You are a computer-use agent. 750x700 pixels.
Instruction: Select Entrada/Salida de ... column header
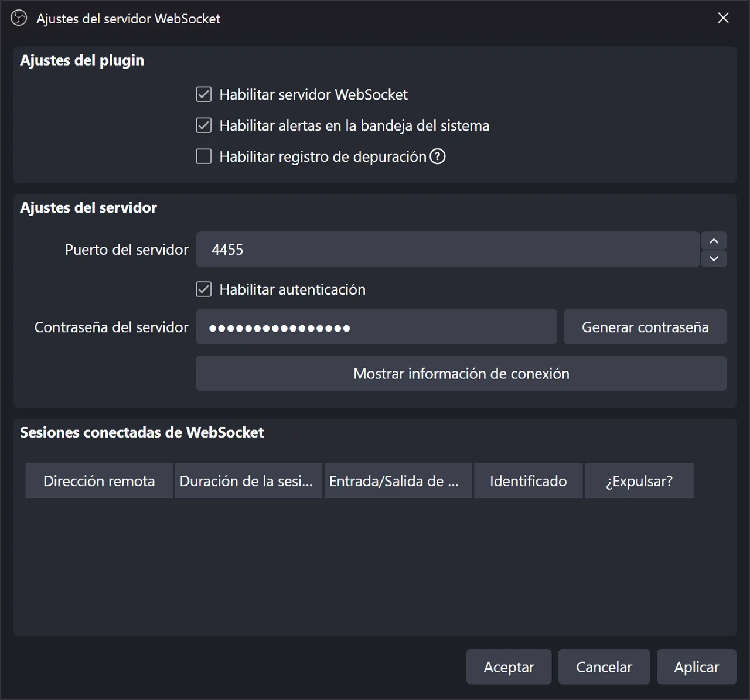coord(398,481)
